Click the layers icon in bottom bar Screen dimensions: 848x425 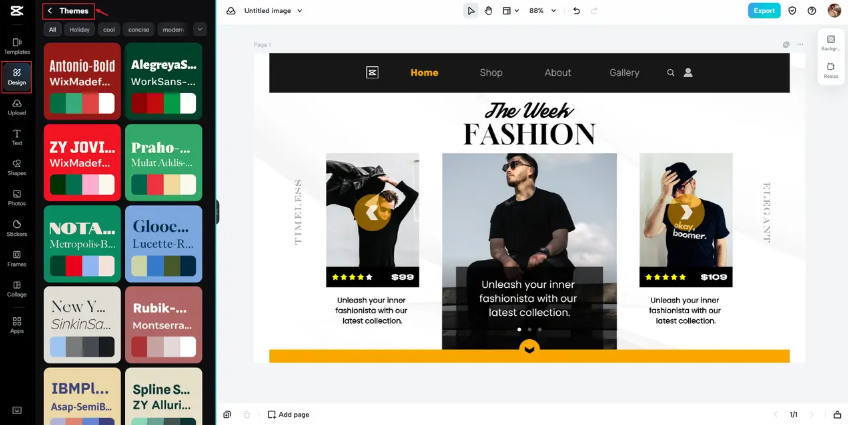[227, 415]
